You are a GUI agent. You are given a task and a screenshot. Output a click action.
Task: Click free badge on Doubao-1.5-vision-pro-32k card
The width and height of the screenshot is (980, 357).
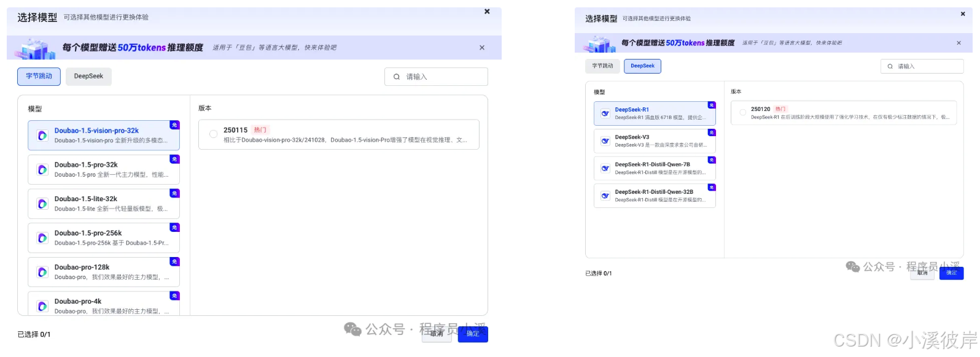coord(174,125)
